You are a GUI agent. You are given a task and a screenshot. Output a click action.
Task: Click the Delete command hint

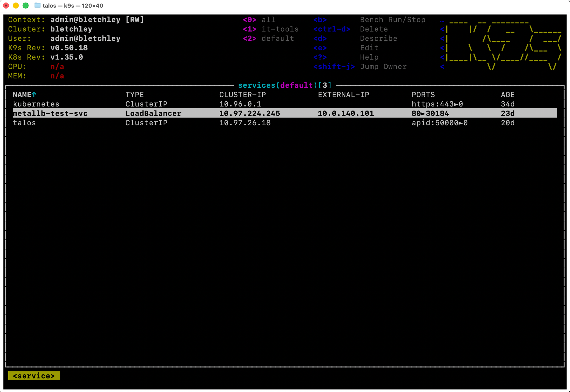click(374, 29)
